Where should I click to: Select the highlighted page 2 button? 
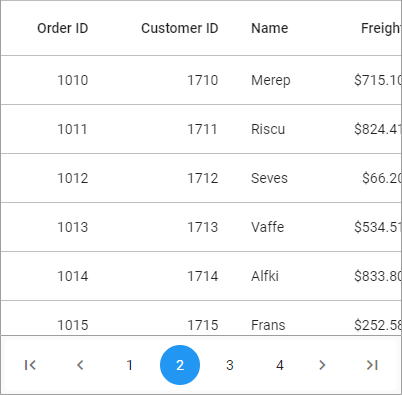(x=180, y=365)
